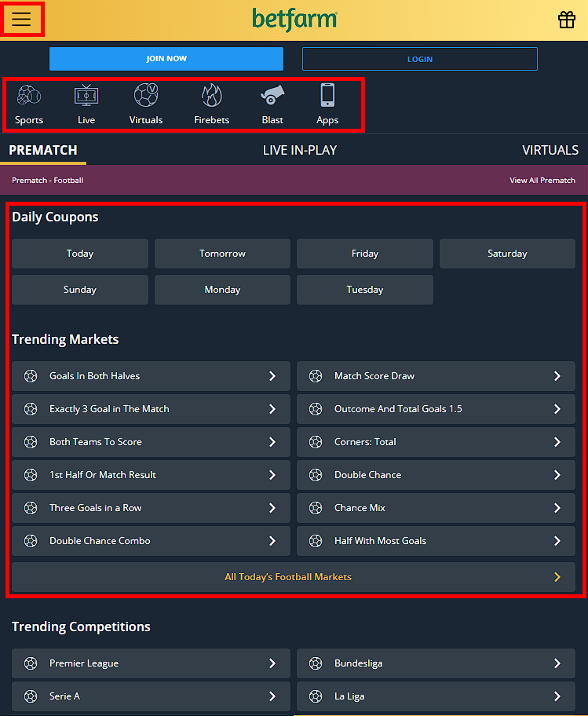The width and height of the screenshot is (588, 716).
Task: Switch to the Virtuals tab
Action: [550, 150]
